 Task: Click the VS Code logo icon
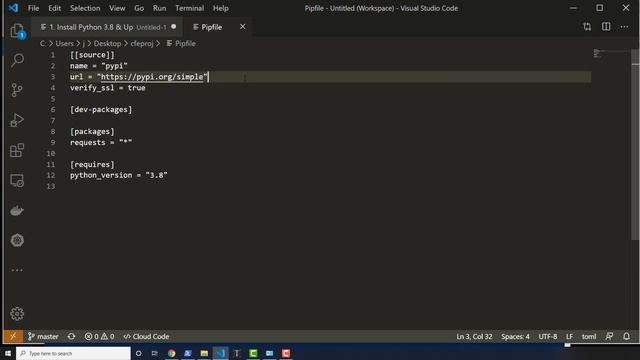pyautogui.click(x=13, y=8)
